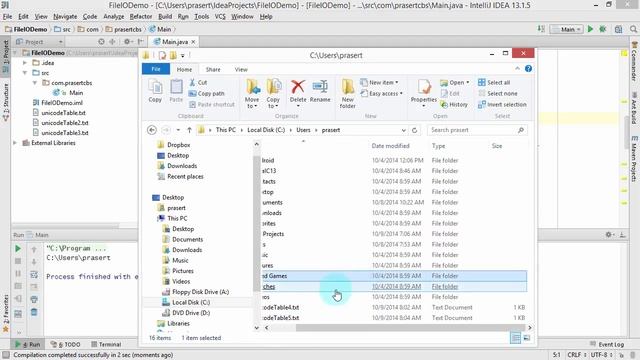Click Explorer Help question mark icon

[x=528, y=69]
